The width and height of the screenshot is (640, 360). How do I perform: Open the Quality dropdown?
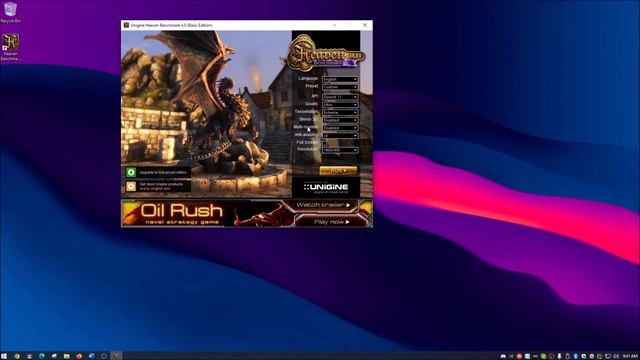[x=340, y=104]
